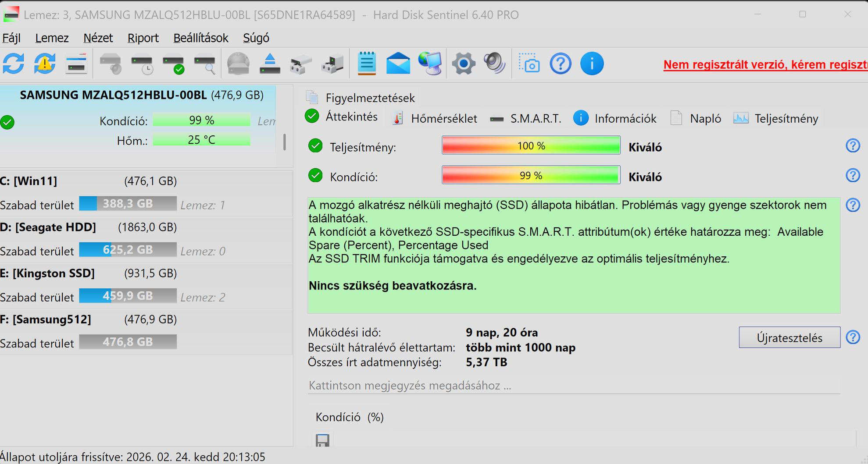The image size is (868, 464).
Task: Open the blue notepad report icon
Action: click(x=367, y=64)
